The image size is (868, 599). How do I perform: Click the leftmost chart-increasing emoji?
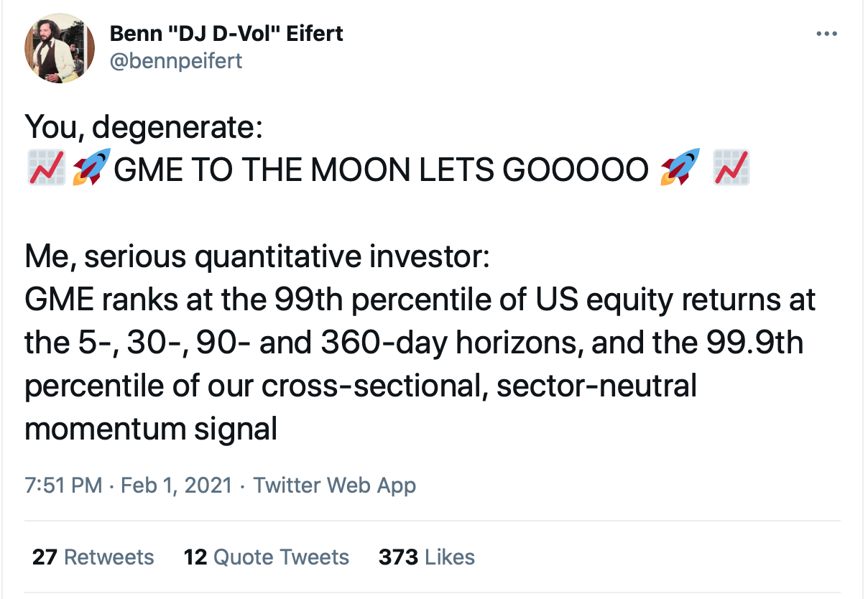(46, 168)
